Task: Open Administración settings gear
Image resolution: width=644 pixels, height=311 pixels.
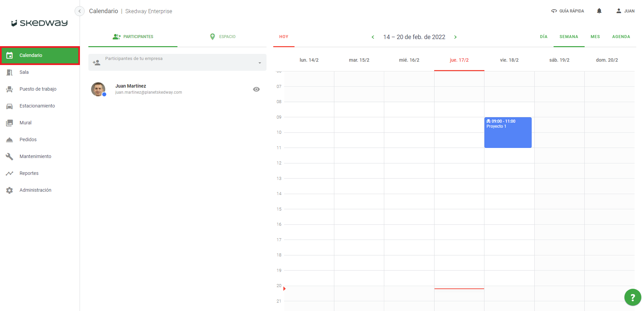Action: [x=35, y=190]
